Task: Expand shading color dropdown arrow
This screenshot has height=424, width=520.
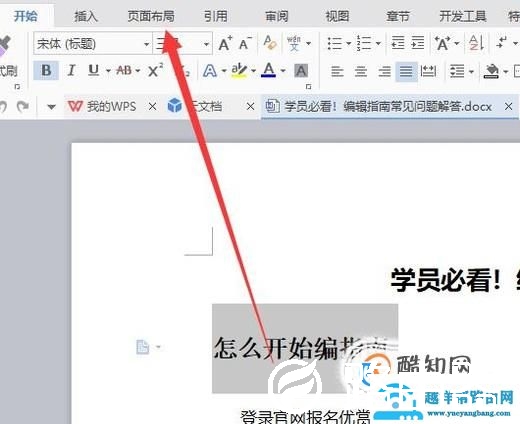Action: coord(505,71)
